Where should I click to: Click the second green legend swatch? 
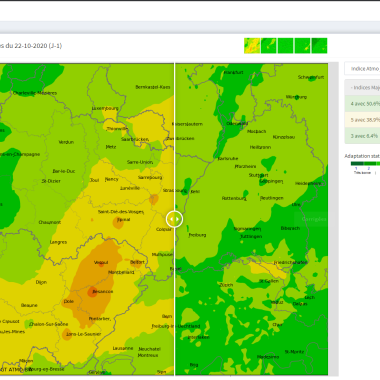(370, 164)
